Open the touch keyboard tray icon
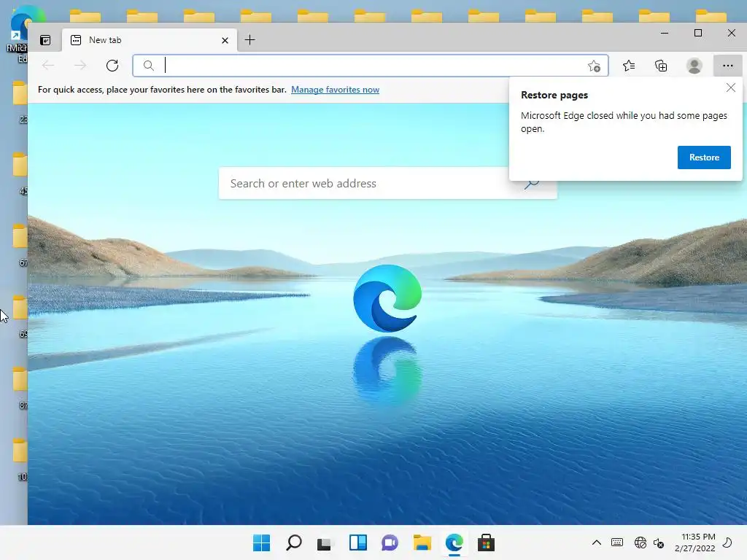Viewport: 747px width, 560px height. coord(617,542)
